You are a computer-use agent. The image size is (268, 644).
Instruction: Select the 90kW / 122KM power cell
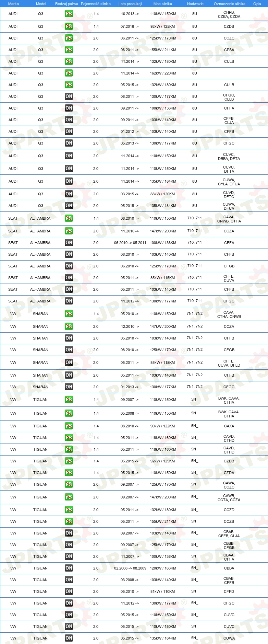163,426
